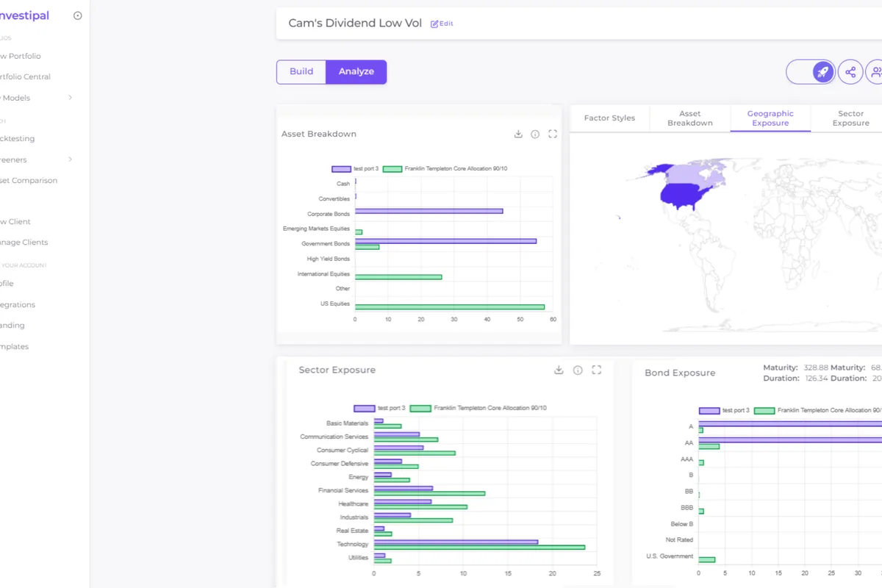Download the Asset Breakdown chart
The width and height of the screenshot is (882, 588).
518,134
